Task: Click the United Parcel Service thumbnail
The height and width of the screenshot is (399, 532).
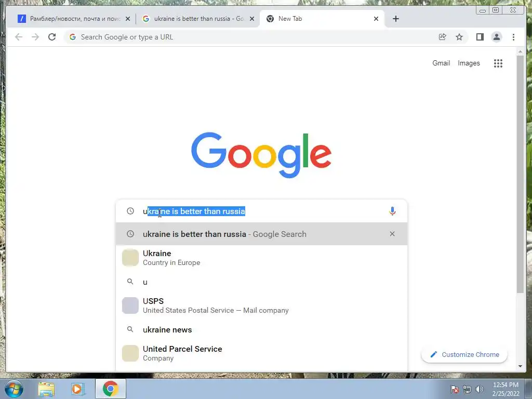Action: point(130,353)
